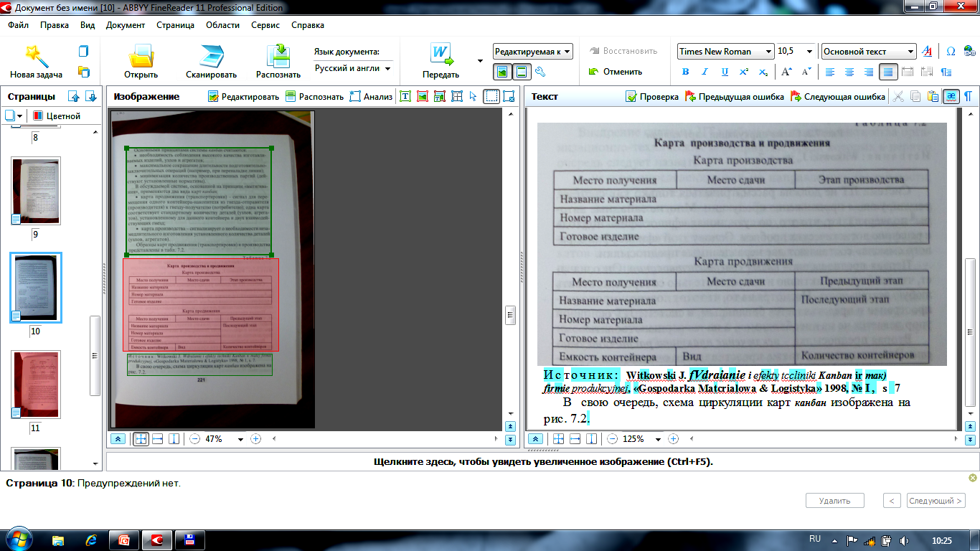Open the style editor A icon
This screenshot has width=980, height=551.
coord(927,52)
